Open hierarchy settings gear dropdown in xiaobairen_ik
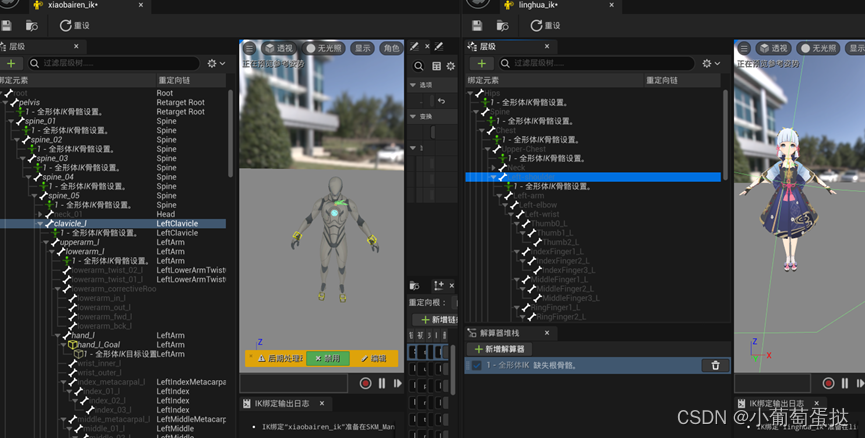 click(216, 63)
